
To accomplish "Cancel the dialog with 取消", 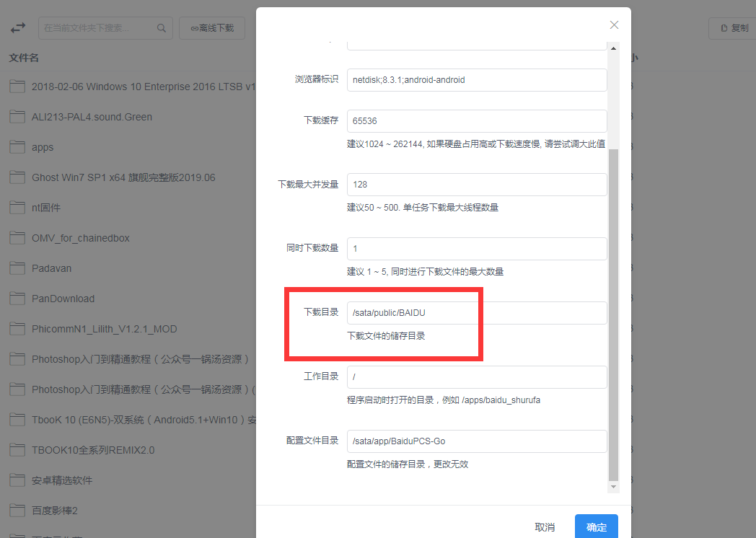I will click(545, 527).
